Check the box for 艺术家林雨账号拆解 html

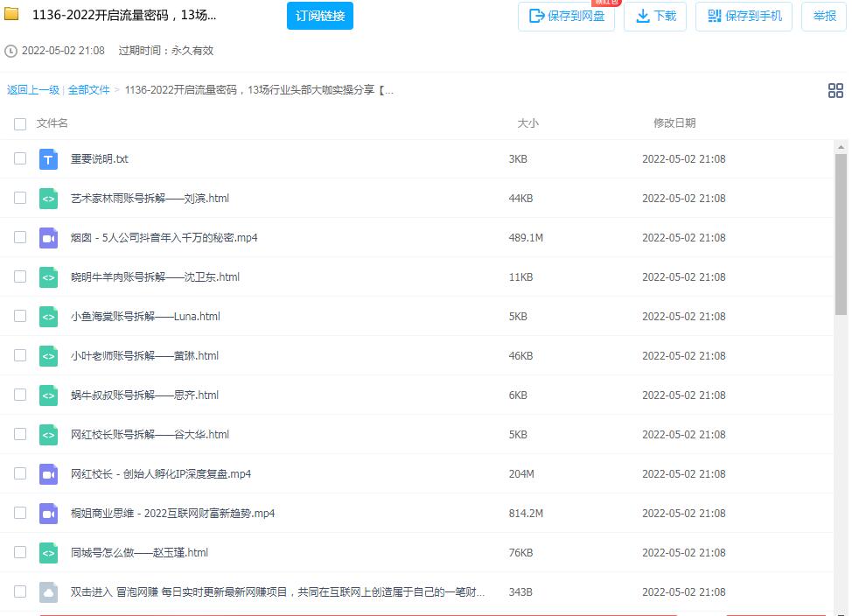[20, 198]
